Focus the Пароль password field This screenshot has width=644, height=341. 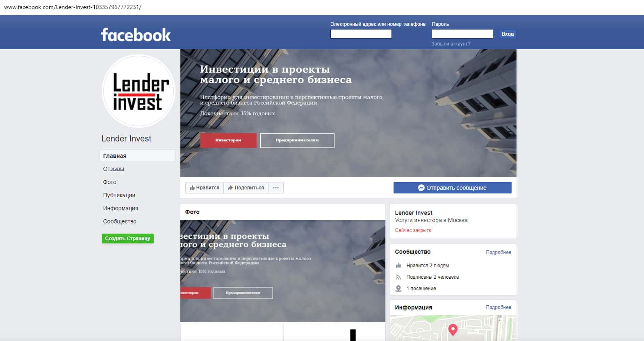[x=462, y=34]
